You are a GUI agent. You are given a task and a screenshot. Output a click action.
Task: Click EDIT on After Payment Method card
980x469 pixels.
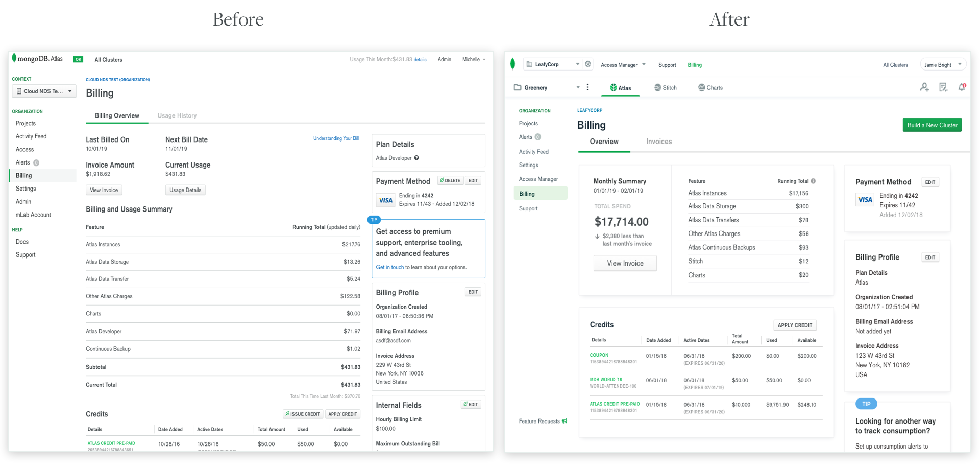[x=930, y=182]
